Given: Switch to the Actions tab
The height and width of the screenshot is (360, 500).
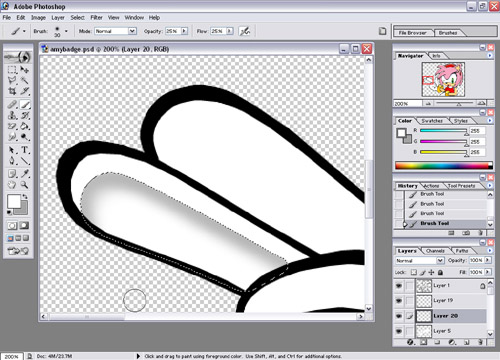Looking at the screenshot, I should (x=431, y=186).
